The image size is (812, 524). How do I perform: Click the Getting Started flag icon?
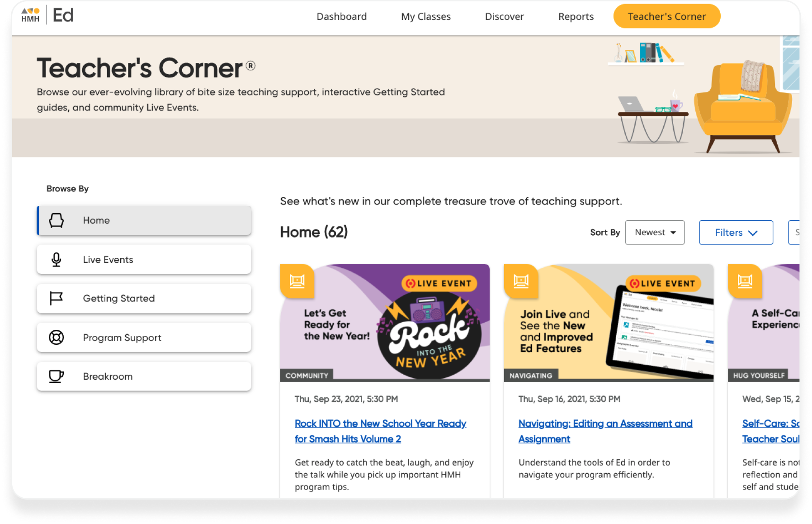coord(57,299)
